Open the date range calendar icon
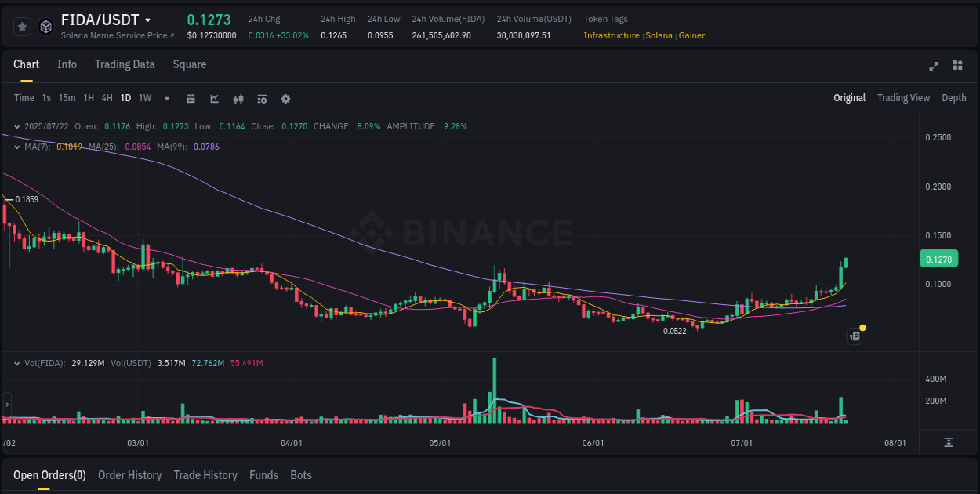Screen dimensions: 980x494 pyautogui.click(x=191, y=99)
